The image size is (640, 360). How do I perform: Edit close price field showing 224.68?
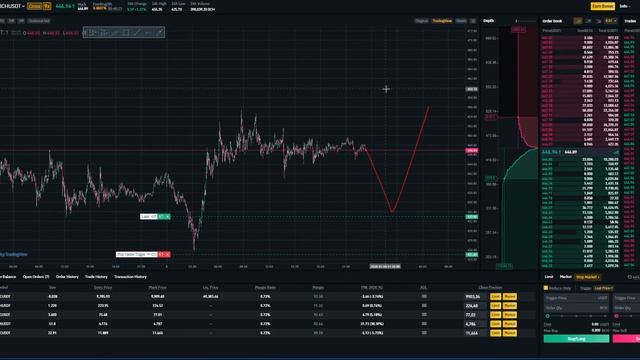coord(476,306)
